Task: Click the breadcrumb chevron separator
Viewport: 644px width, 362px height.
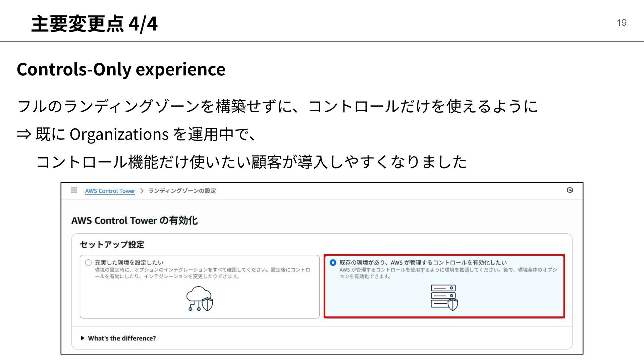Action: tap(142, 191)
